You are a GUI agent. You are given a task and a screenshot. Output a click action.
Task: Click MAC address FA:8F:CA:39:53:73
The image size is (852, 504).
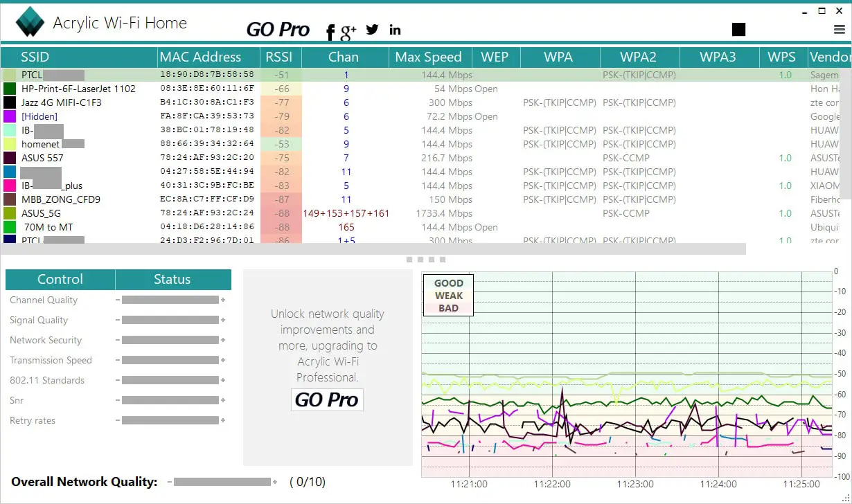(207, 116)
